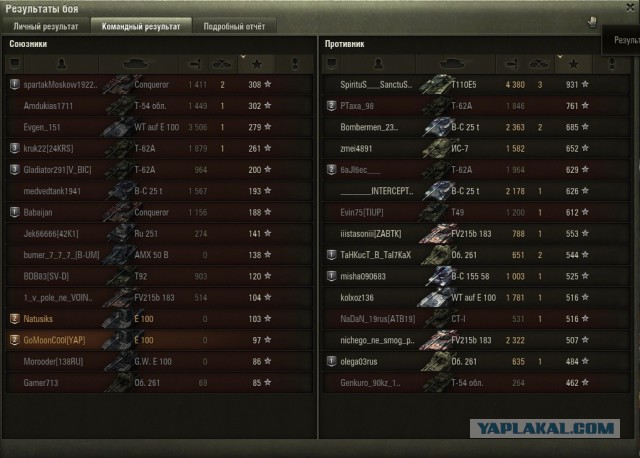Click the T92 vehicle name

[141, 276]
